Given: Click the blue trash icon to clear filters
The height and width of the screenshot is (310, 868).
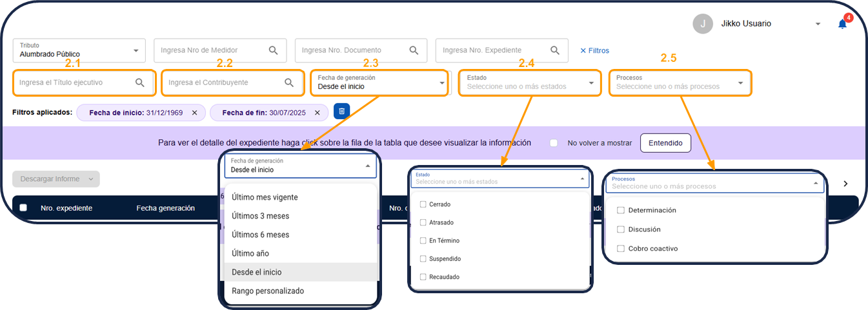Looking at the screenshot, I should [x=342, y=111].
